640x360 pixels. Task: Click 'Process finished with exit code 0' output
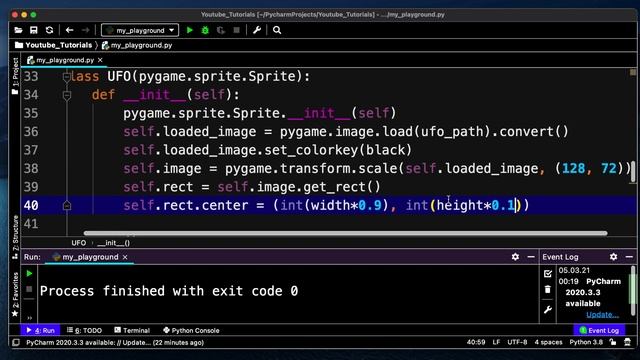(169, 291)
